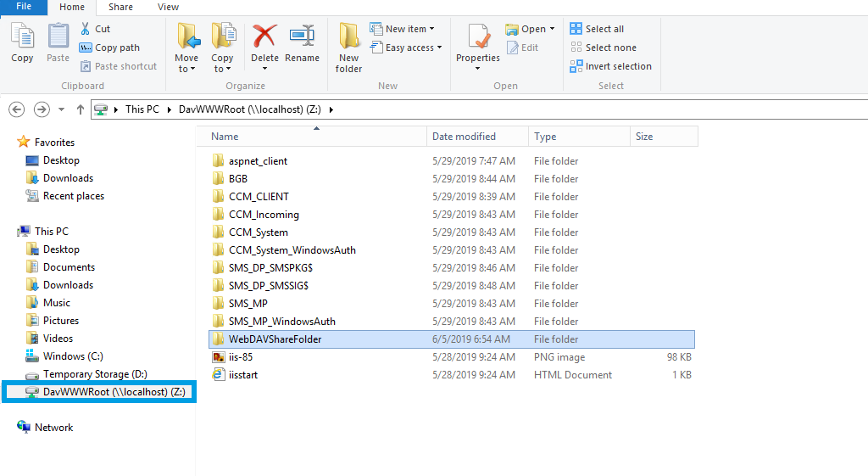Open Properties from the ribbon
This screenshot has height=476, width=868.
pos(478,39)
